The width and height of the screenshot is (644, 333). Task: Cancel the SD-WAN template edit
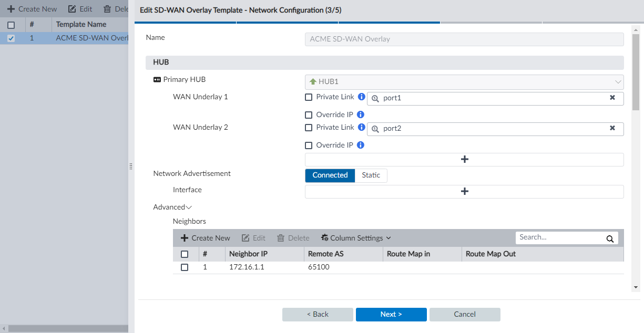[465, 314]
